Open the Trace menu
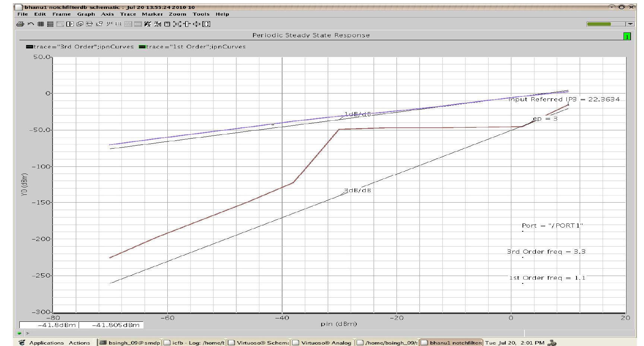644x346 pixels. pyautogui.click(x=128, y=14)
